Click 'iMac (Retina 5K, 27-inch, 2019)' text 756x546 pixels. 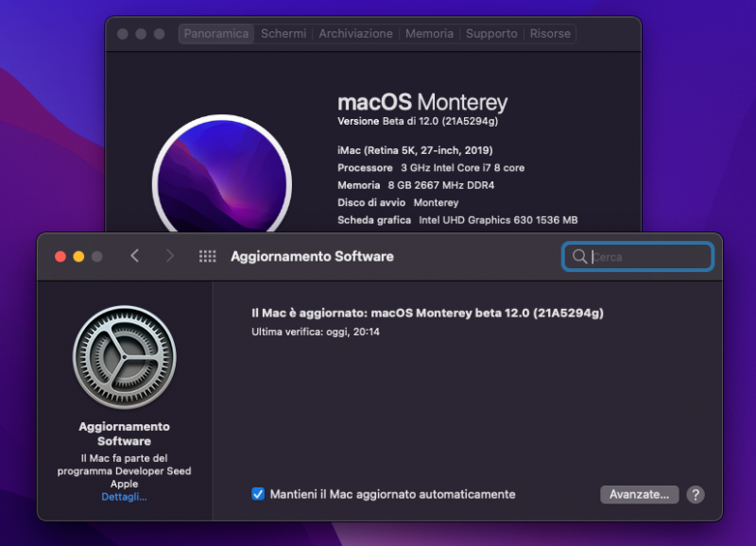[x=415, y=150]
